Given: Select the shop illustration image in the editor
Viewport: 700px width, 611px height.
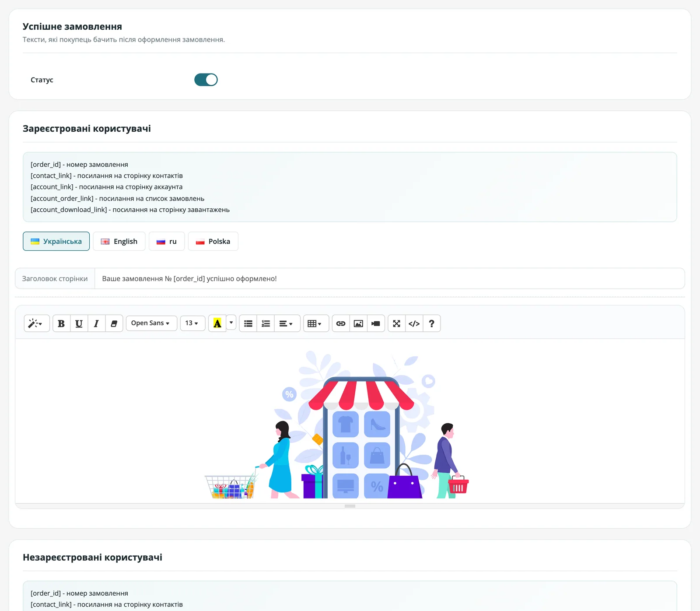Looking at the screenshot, I should tap(337, 424).
